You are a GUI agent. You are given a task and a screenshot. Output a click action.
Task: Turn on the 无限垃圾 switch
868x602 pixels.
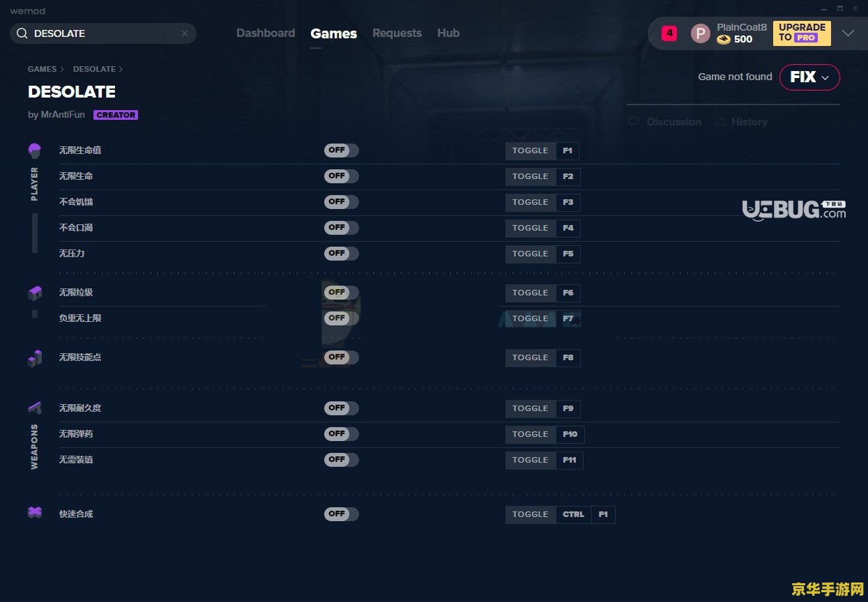pyautogui.click(x=342, y=293)
